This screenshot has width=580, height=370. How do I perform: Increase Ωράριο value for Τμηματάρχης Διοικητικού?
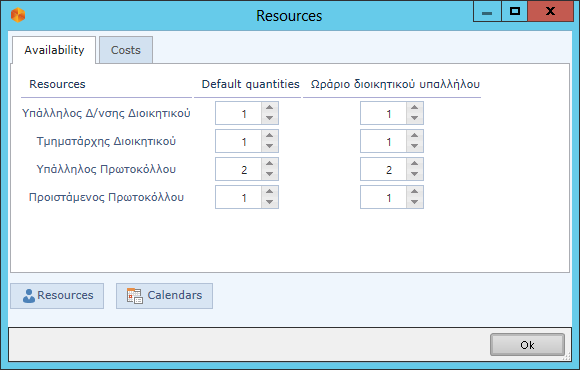pos(415,136)
